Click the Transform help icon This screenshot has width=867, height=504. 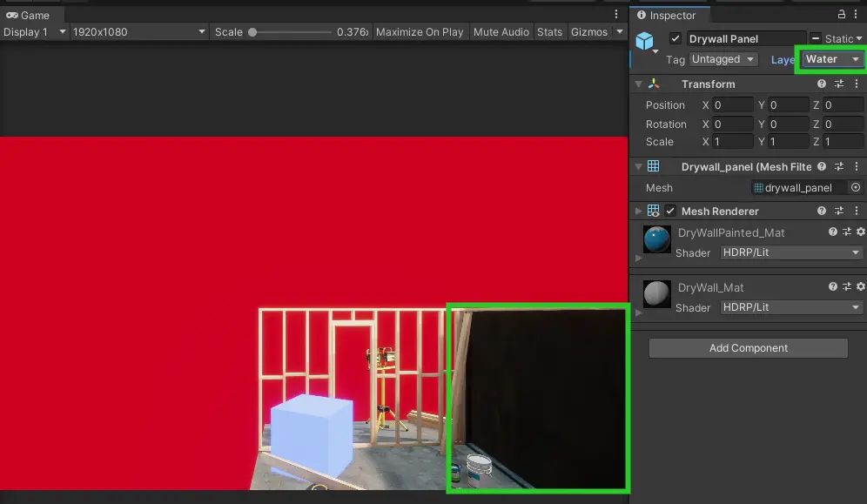821,84
